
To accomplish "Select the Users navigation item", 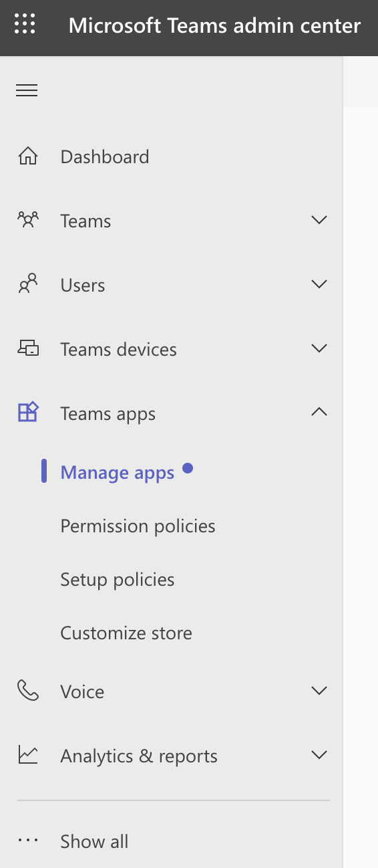I will pos(83,286).
